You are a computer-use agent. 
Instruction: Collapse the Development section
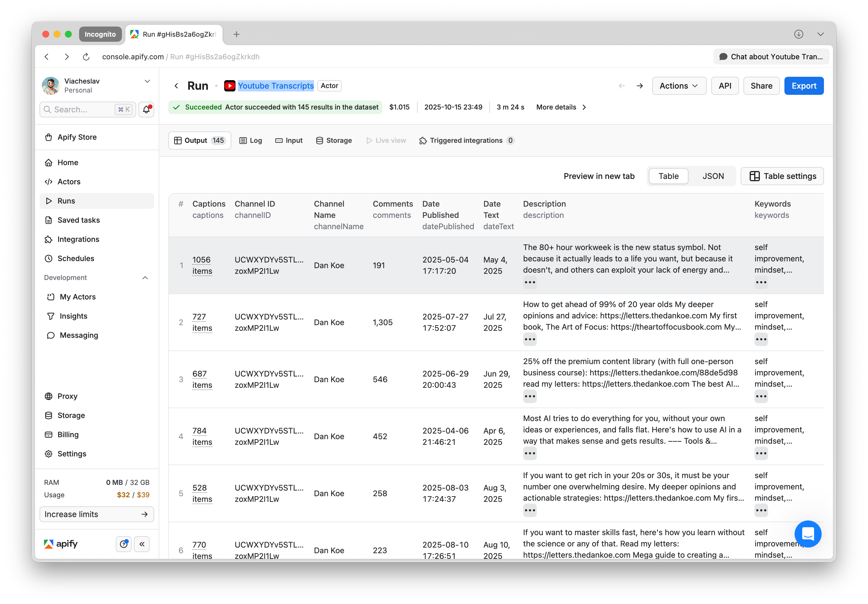145,277
